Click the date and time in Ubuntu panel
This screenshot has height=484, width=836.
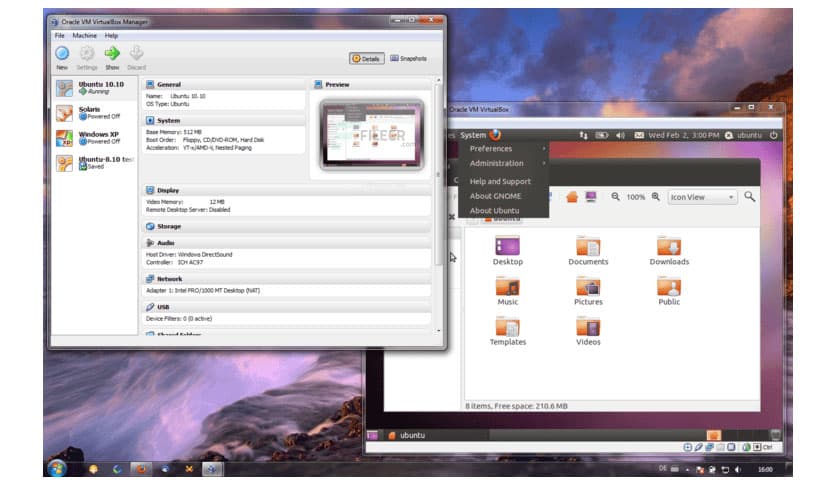[684, 135]
